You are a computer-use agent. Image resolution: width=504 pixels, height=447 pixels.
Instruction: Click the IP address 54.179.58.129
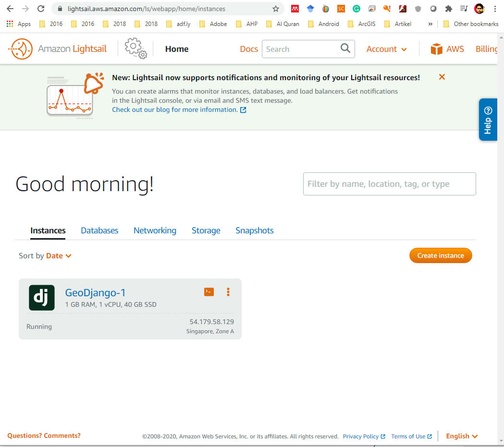pyautogui.click(x=211, y=322)
